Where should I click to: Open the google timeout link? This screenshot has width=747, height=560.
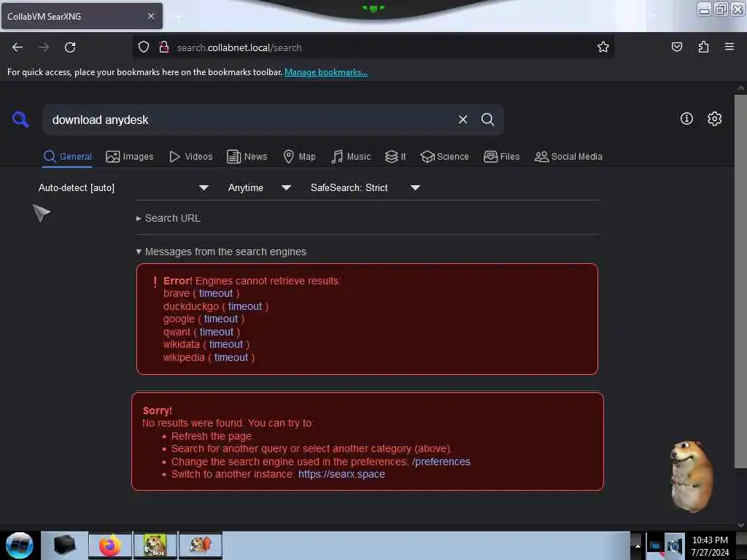pyautogui.click(x=221, y=319)
